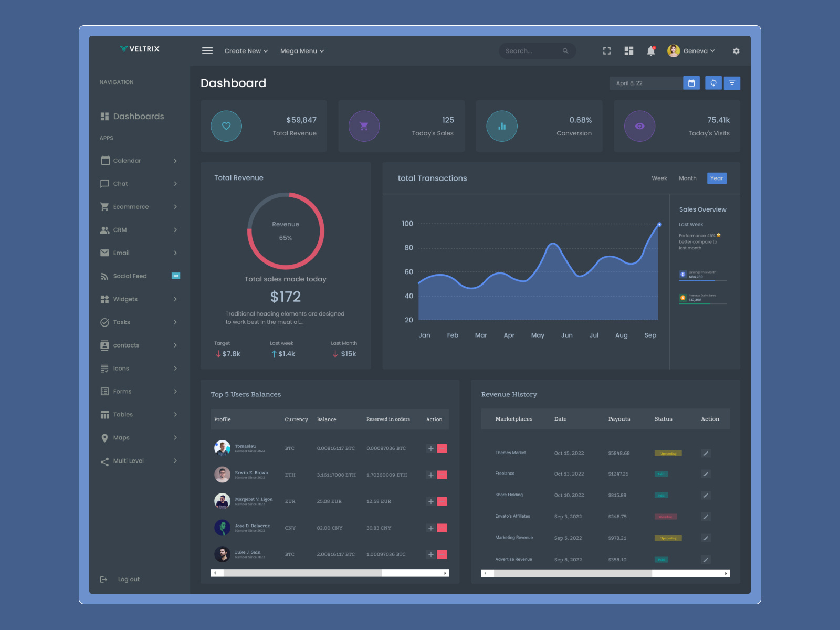Click Earnings This Month progress bar
This screenshot has width=840, height=630.
click(x=702, y=281)
